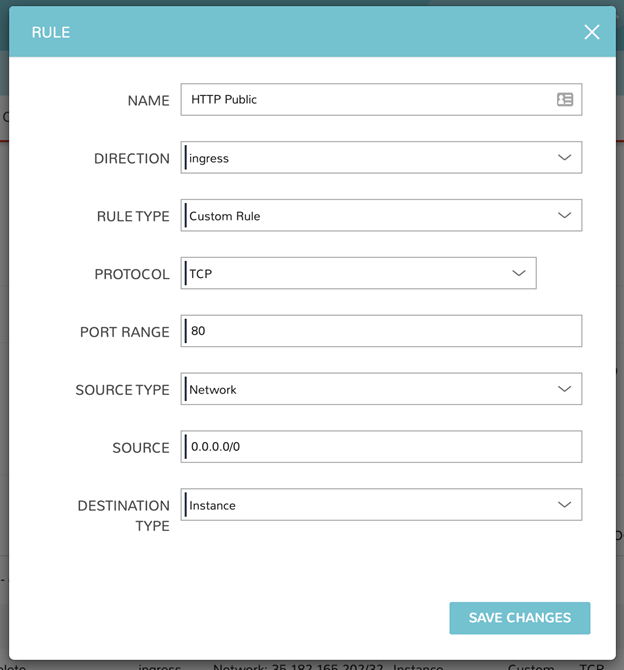Open the Destination Type dropdown showing Instance

pyautogui.click(x=381, y=505)
